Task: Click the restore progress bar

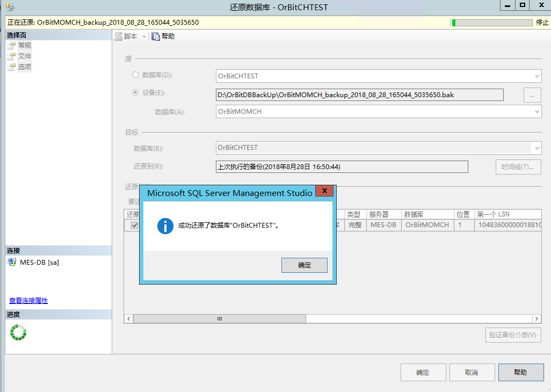Action: point(491,23)
